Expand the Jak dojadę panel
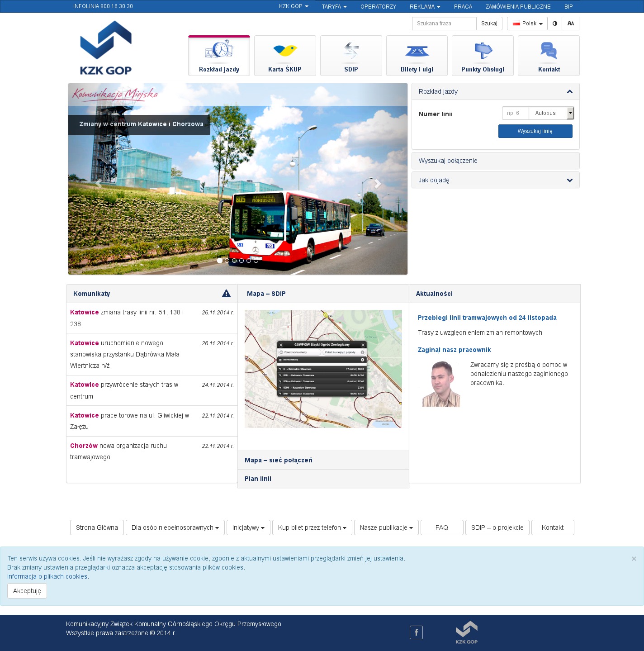Viewport: 644px width, 651px height. (x=495, y=180)
